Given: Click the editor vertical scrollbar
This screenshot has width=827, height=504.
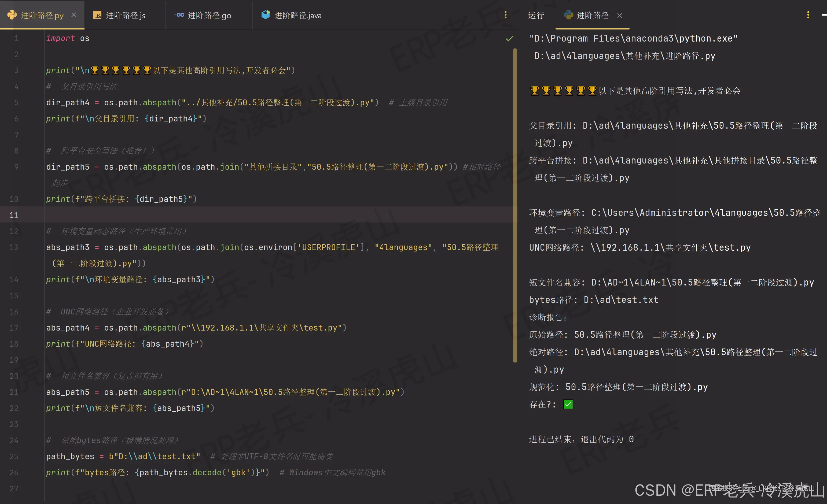Looking at the screenshot, I should click(x=515, y=205).
